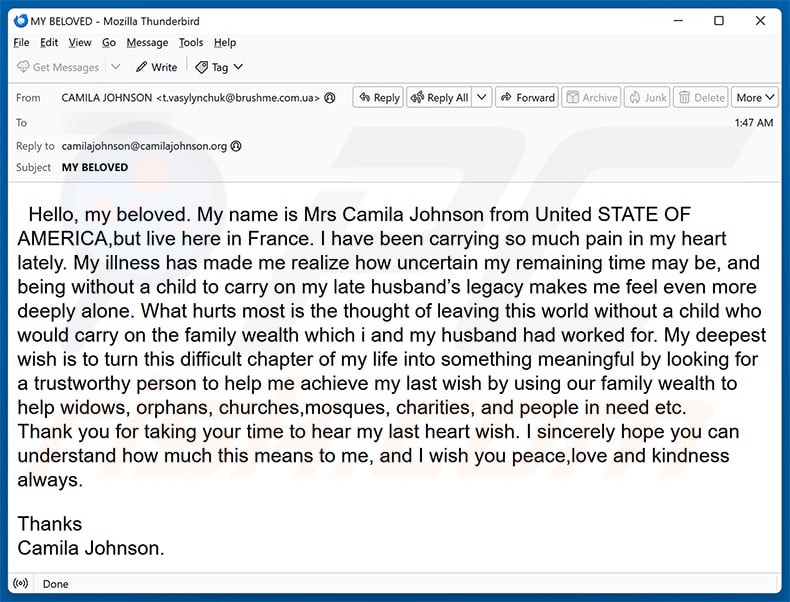This screenshot has height=602, width=790.
Task: Click the 'Camila Johnson.' signature line
Action: (91, 548)
